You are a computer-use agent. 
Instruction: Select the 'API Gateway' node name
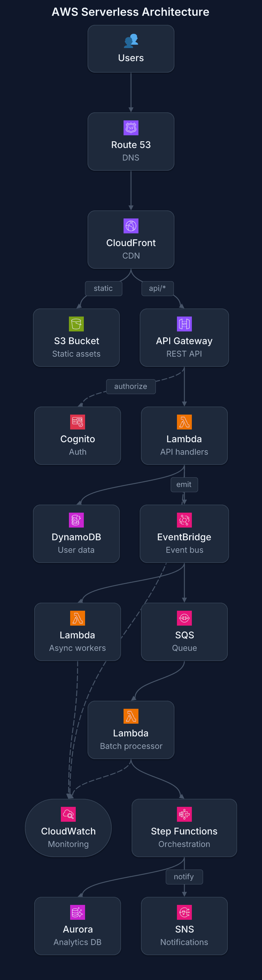(x=184, y=341)
